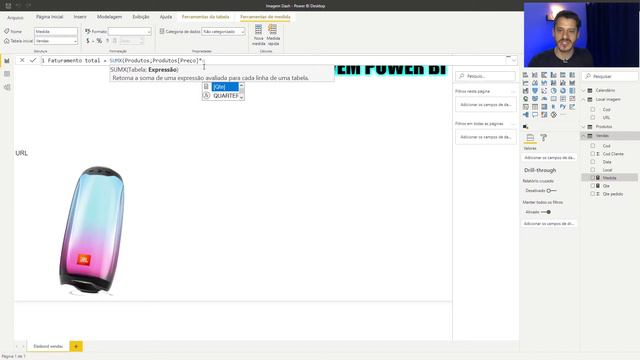Toggle Relatório cruzado switch (Desativado)
The width and height of the screenshot is (640, 360).
click(551, 191)
